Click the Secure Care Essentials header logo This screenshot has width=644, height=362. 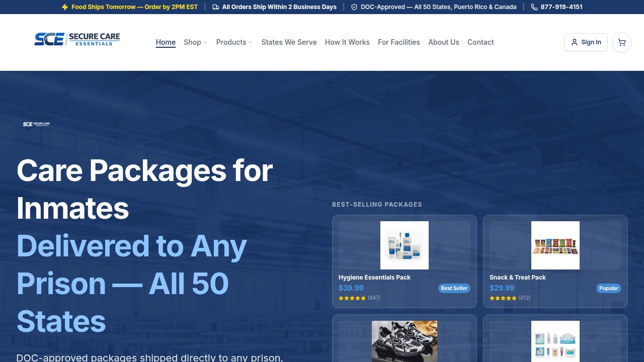coord(77,39)
